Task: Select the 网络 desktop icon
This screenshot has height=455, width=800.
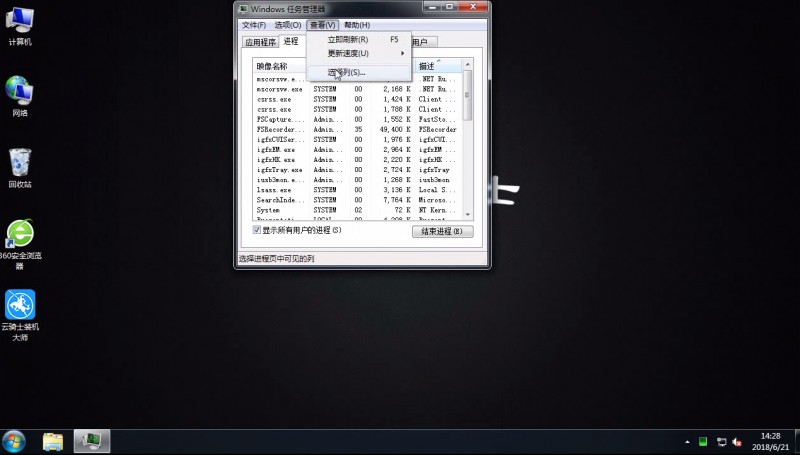Action: click(x=20, y=96)
